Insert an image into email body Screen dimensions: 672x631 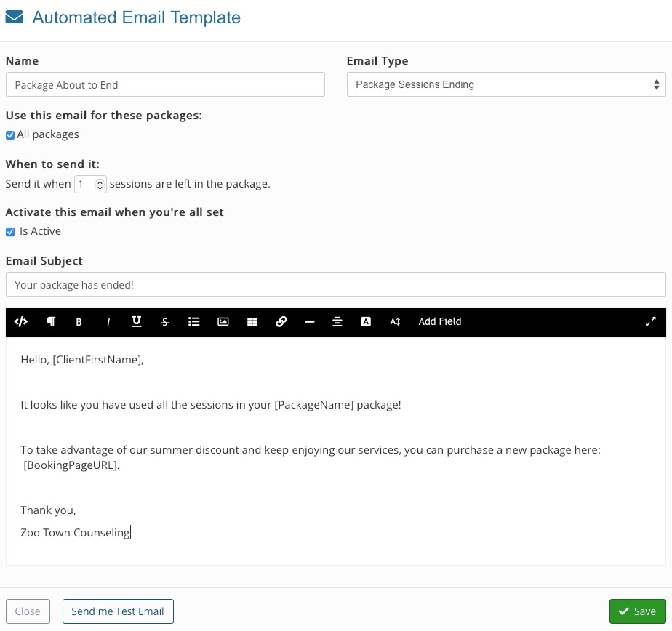click(223, 322)
